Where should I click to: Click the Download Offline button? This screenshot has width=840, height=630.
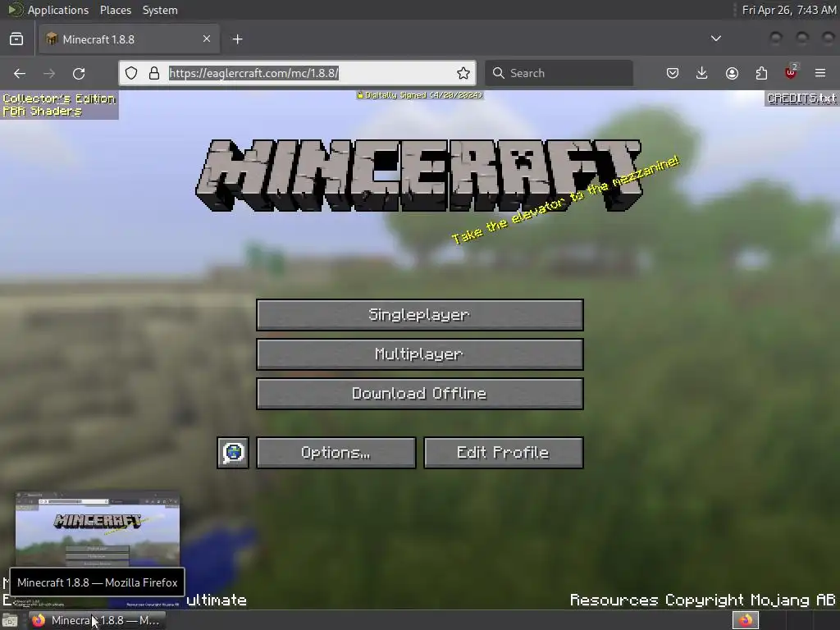pyautogui.click(x=419, y=394)
